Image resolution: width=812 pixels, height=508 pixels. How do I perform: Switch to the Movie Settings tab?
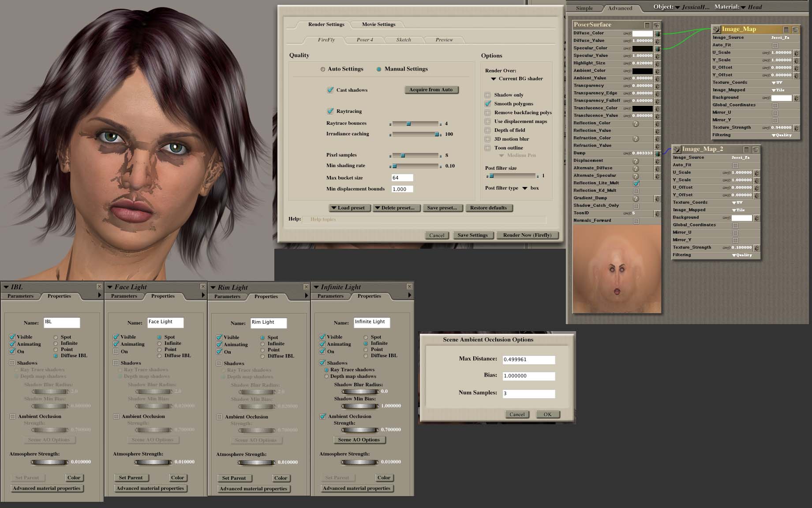(378, 24)
